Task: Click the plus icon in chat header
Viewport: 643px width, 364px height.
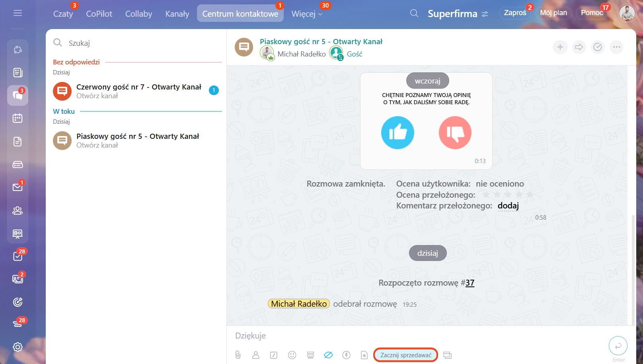Action: [560, 47]
